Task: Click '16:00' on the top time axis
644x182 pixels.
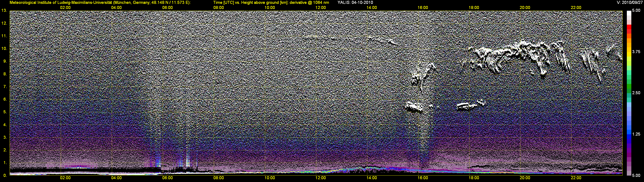Action: pyautogui.click(x=423, y=8)
